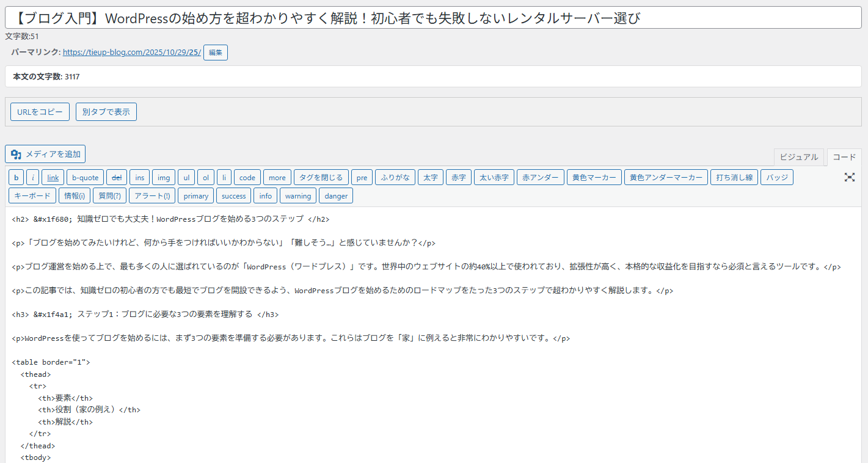Screen dimensions: 868x463
Task: Insert italic tag with i button
Action: [x=33, y=178]
